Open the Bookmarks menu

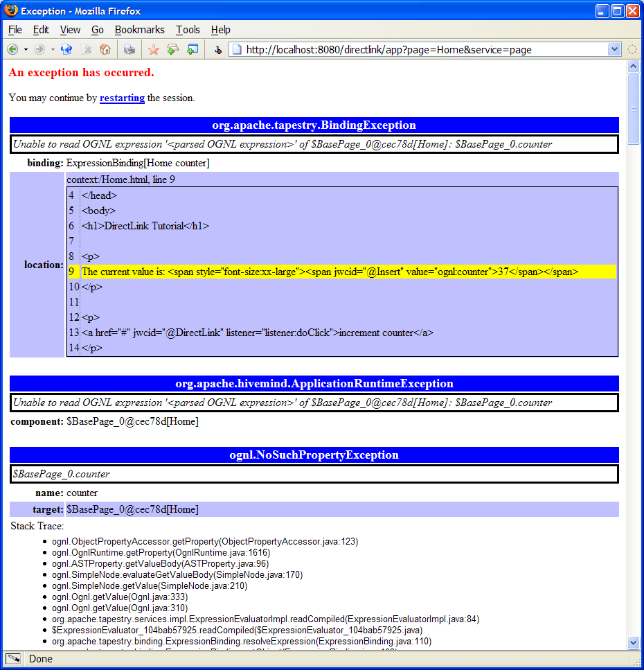pos(139,30)
